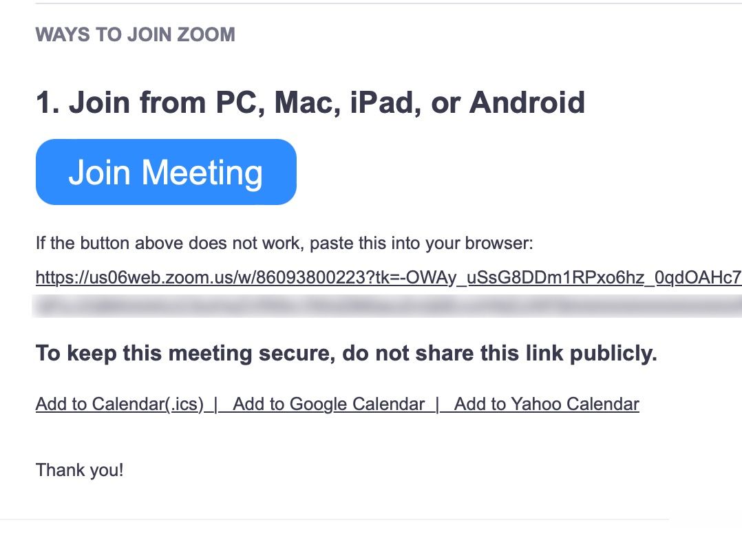
Task: Click the separator between .ics and Google links
Action: [x=215, y=404]
